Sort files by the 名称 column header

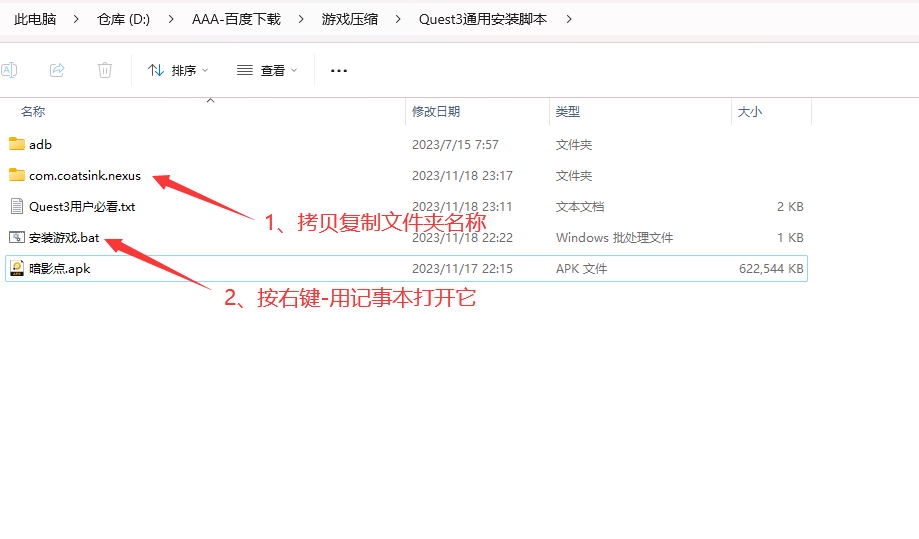point(33,112)
